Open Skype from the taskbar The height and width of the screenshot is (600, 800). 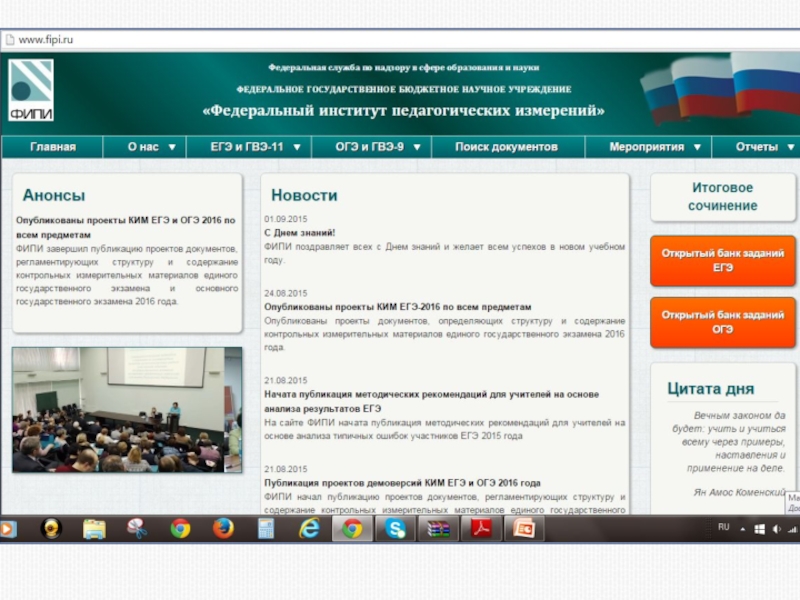click(x=396, y=528)
